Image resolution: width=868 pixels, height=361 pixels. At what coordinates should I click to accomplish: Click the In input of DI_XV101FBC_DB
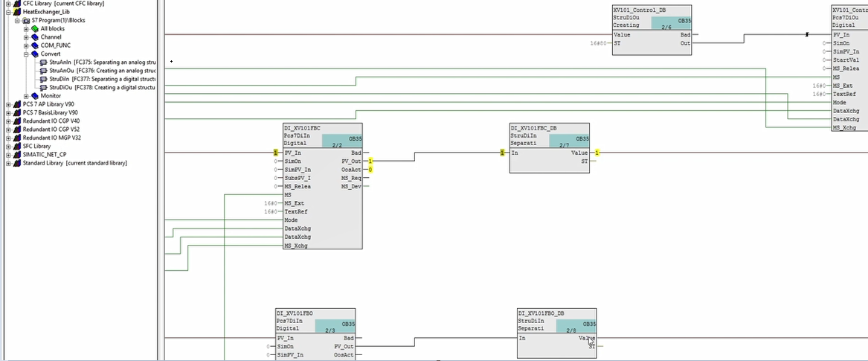click(514, 153)
